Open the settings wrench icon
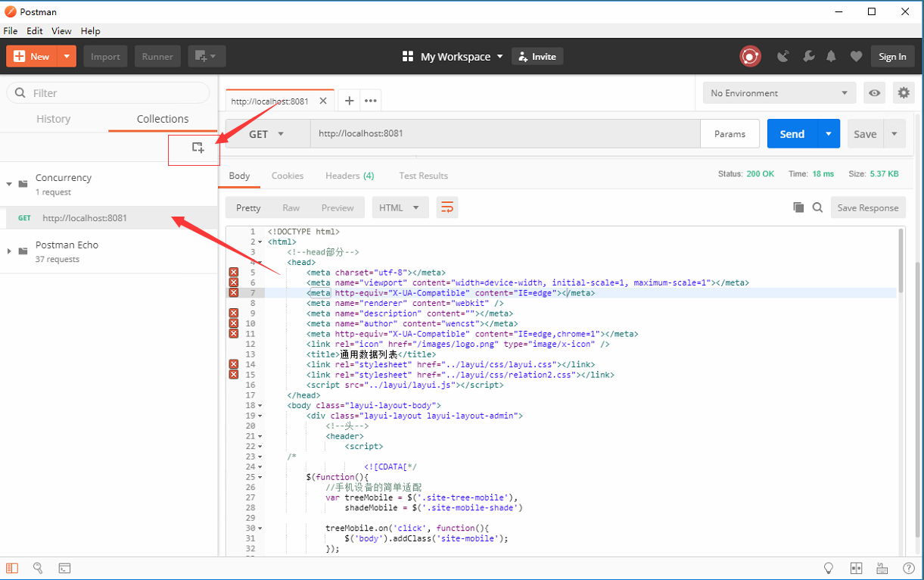This screenshot has width=924, height=580. (808, 56)
